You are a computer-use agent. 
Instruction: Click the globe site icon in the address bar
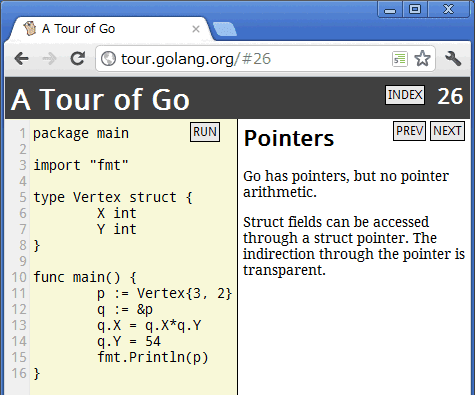[108, 59]
